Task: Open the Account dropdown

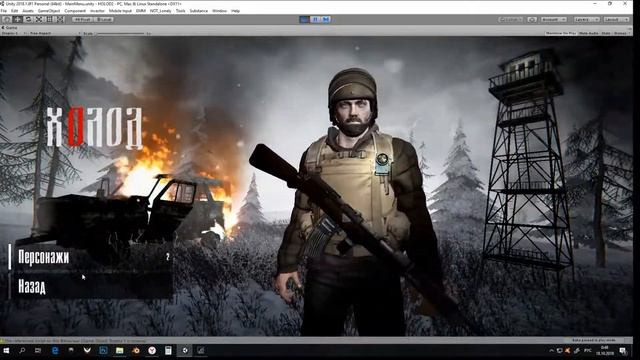Action: coord(553,19)
